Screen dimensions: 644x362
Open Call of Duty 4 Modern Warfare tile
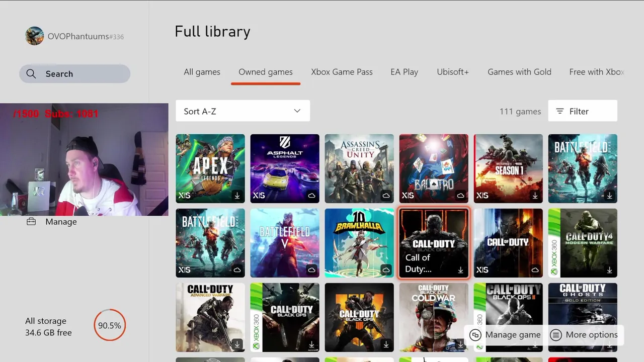point(583,243)
